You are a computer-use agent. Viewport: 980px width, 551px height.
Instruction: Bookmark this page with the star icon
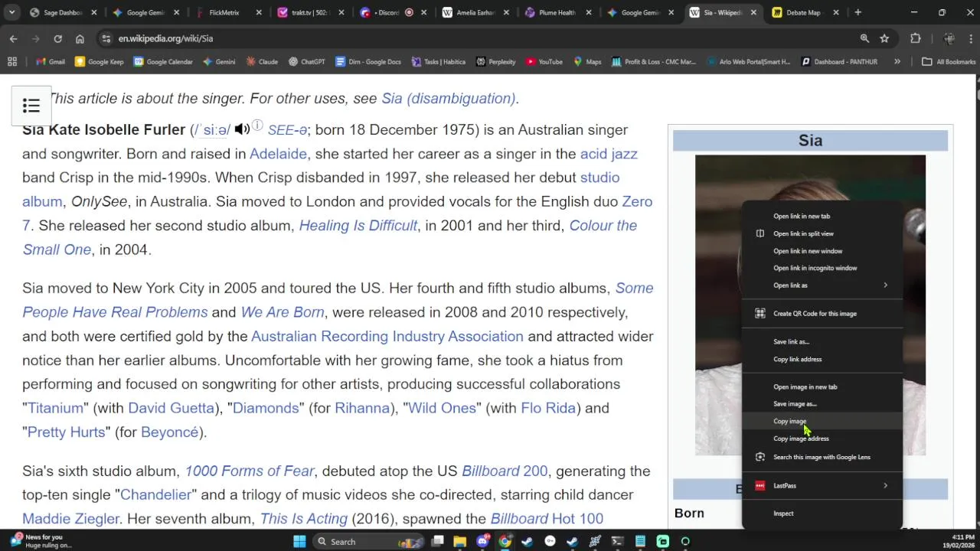click(884, 38)
